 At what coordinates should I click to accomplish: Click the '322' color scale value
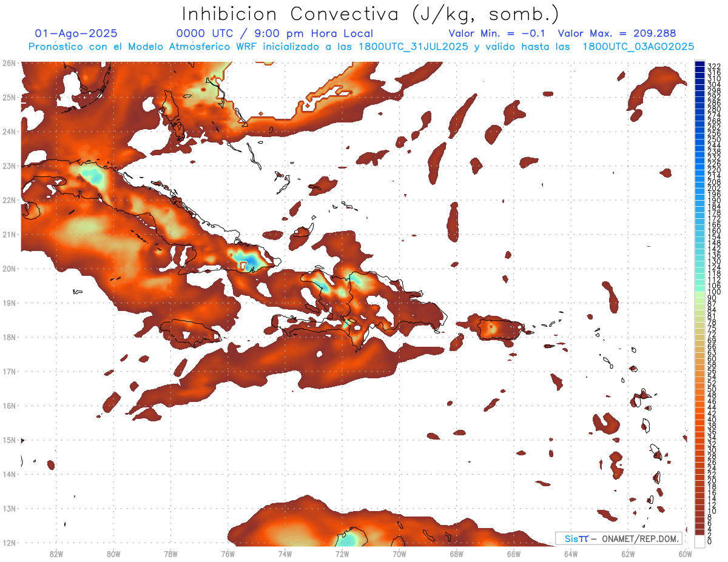click(714, 67)
